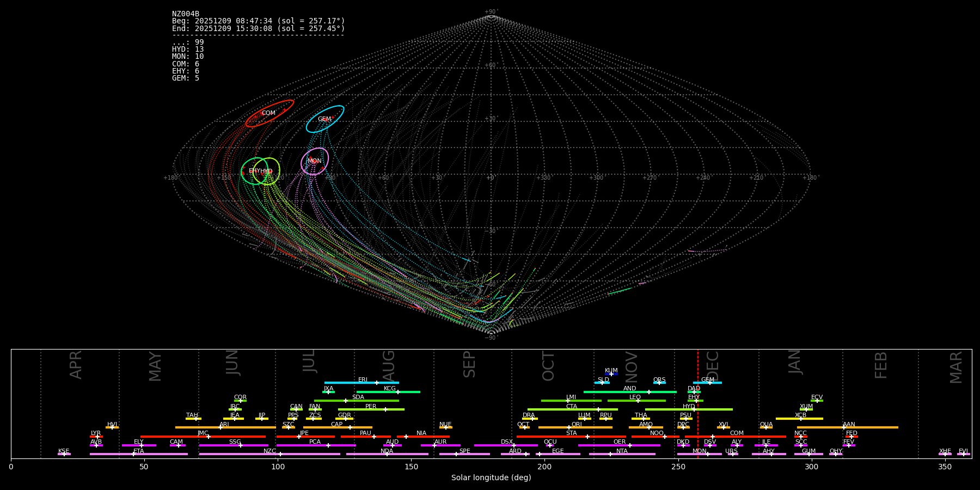Image resolution: width=980 pixels, height=490 pixels.
Task: Click the MON label inside the pink radiant ellipse
Action: pos(315,161)
